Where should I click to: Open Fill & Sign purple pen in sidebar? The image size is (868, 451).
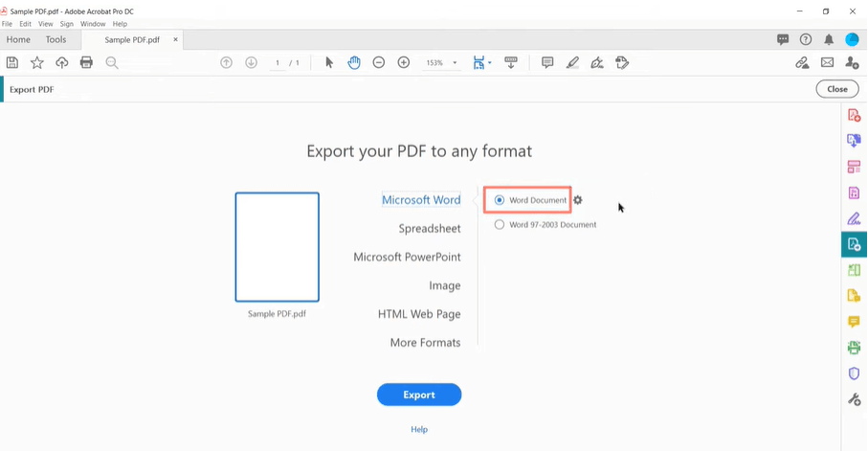tap(854, 219)
